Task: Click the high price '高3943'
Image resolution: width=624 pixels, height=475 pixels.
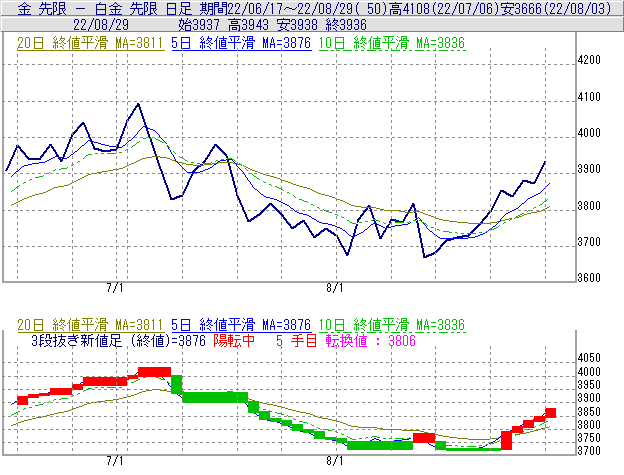Action: (248, 25)
